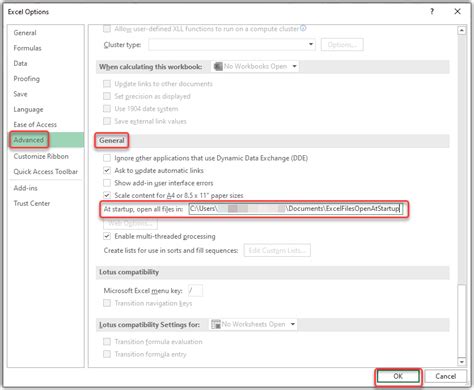The image size is (474, 390).
Task: Click the 'When calculating this workbook' label
Action: click(151, 67)
